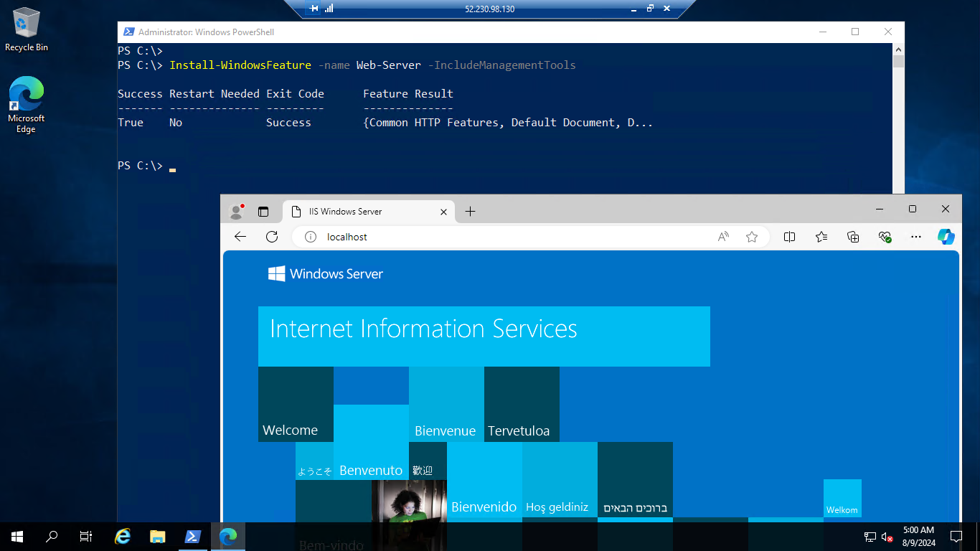Add localhost page to favorites (star)
The image size is (980, 551).
point(752,237)
